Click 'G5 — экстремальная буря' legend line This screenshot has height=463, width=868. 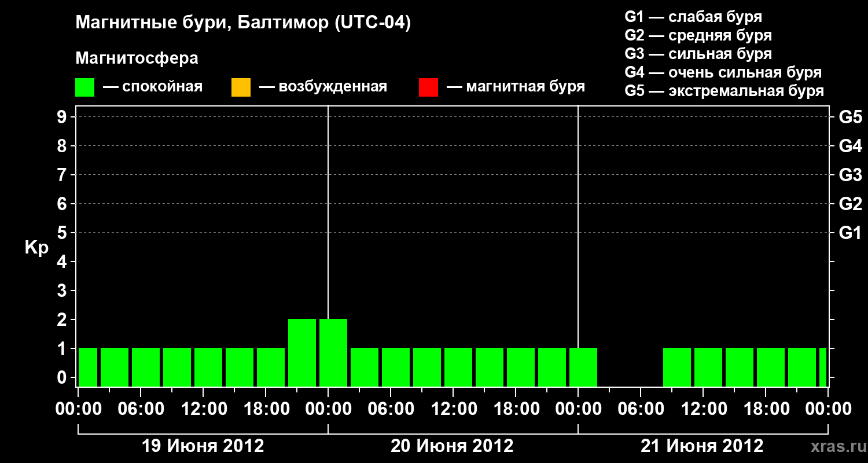724,91
